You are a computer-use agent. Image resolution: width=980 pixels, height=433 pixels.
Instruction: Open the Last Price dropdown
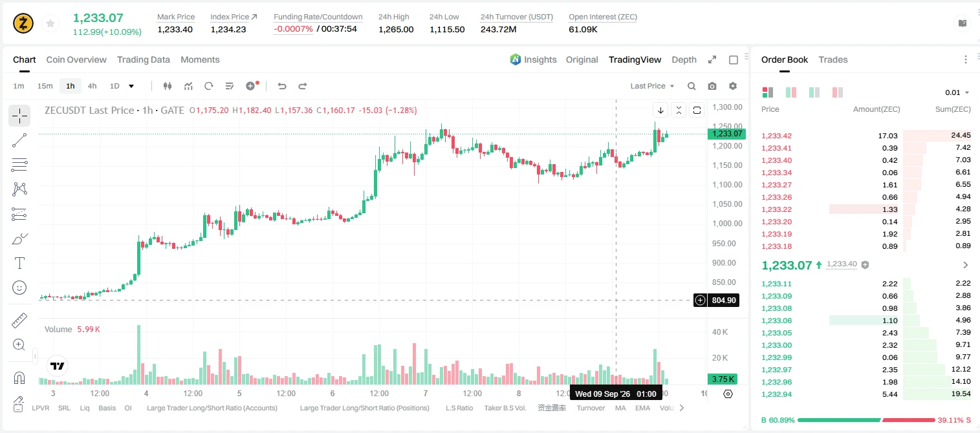tap(652, 86)
